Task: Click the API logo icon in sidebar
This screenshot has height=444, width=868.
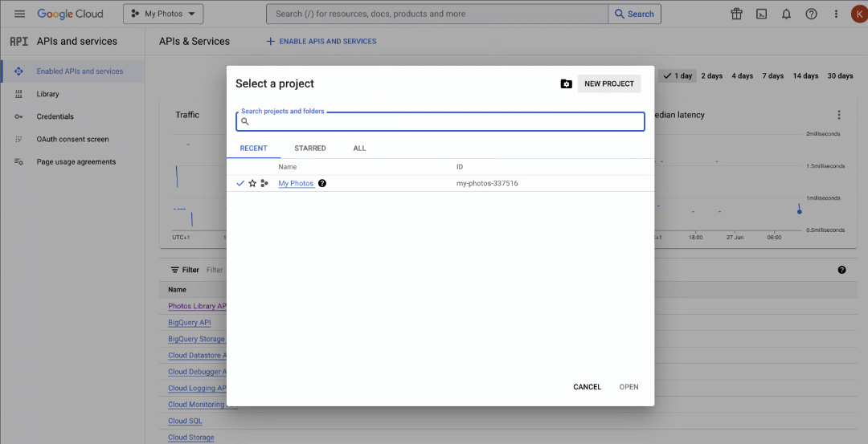Action: (18, 42)
